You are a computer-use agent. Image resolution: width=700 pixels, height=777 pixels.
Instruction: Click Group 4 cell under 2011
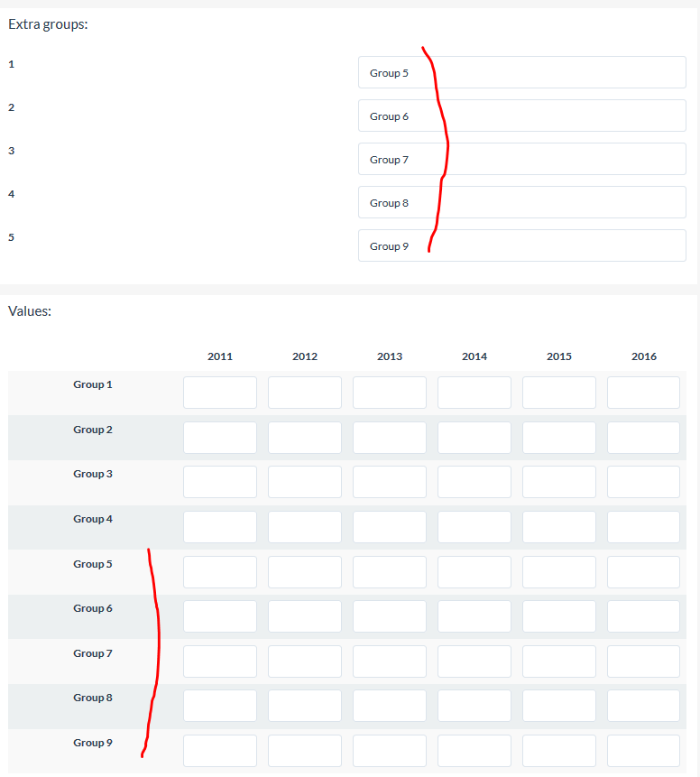pyautogui.click(x=220, y=527)
